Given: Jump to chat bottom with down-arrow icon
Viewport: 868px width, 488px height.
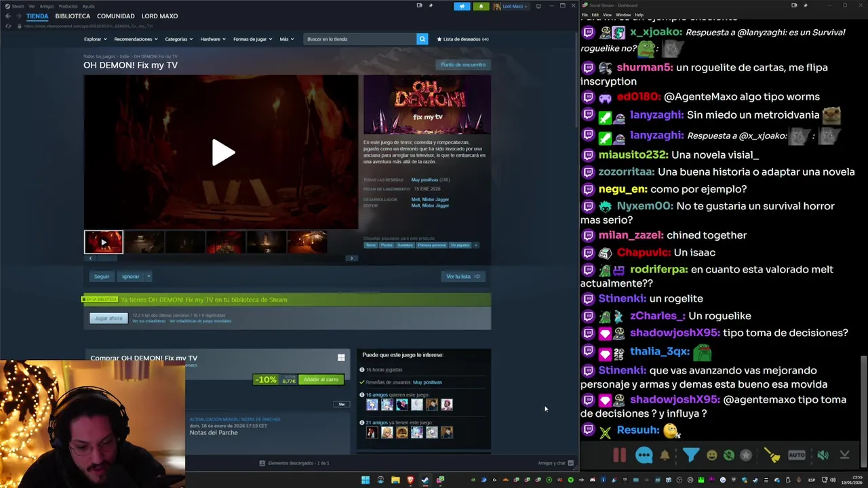Looking at the screenshot, I should tap(844, 455).
